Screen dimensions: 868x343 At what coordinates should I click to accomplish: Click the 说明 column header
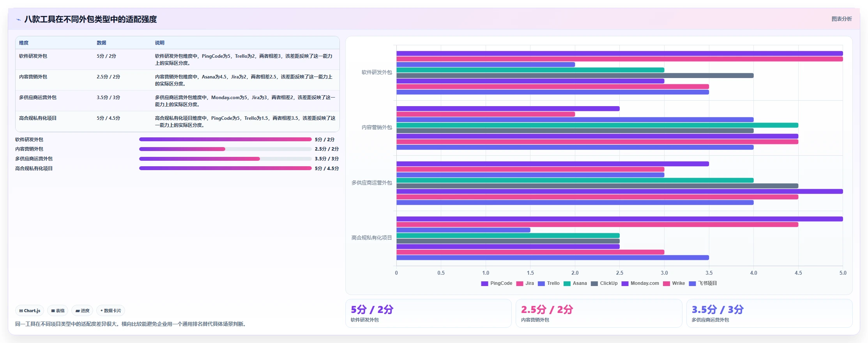tap(159, 43)
